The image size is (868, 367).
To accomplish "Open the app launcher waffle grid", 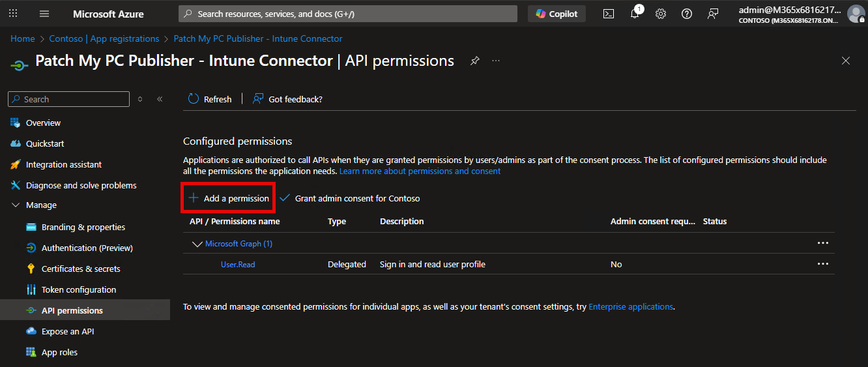I will point(13,14).
